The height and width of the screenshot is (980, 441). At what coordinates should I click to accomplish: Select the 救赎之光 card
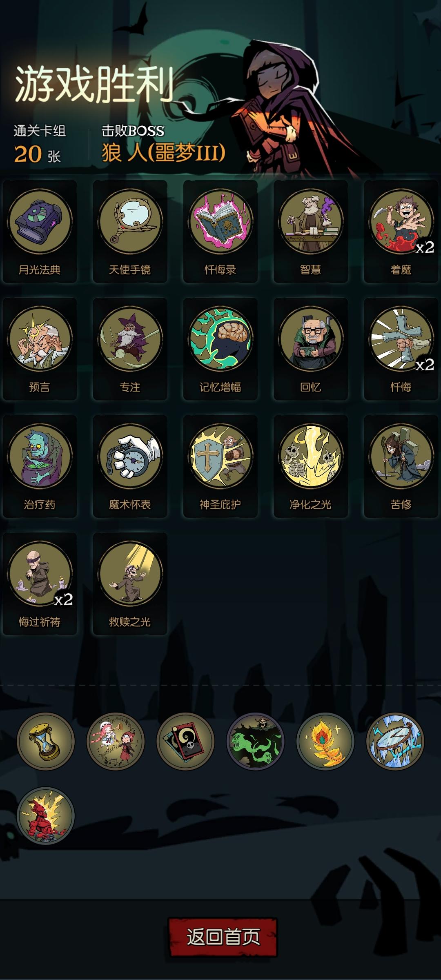click(130, 584)
